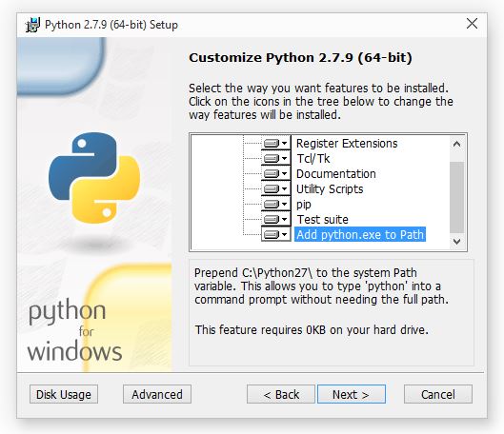
Task: Select the Test suite feature label
Action: pyautogui.click(x=322, y=220)
